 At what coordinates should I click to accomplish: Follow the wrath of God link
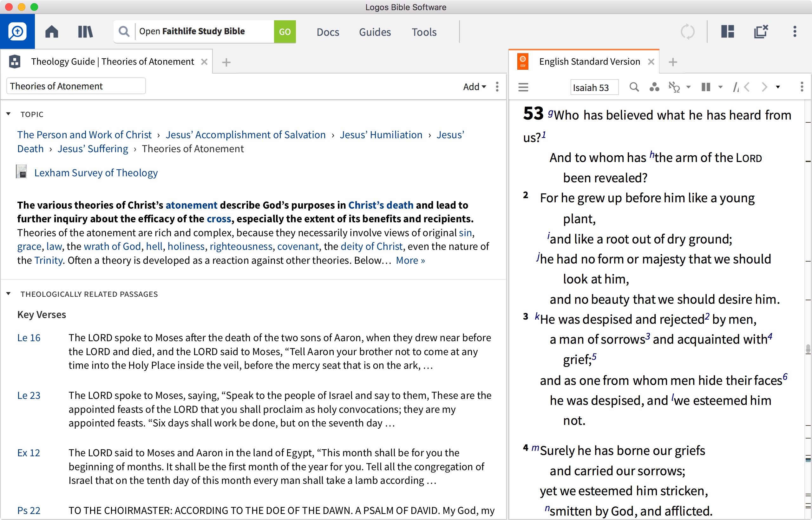(x=112, y=246)
